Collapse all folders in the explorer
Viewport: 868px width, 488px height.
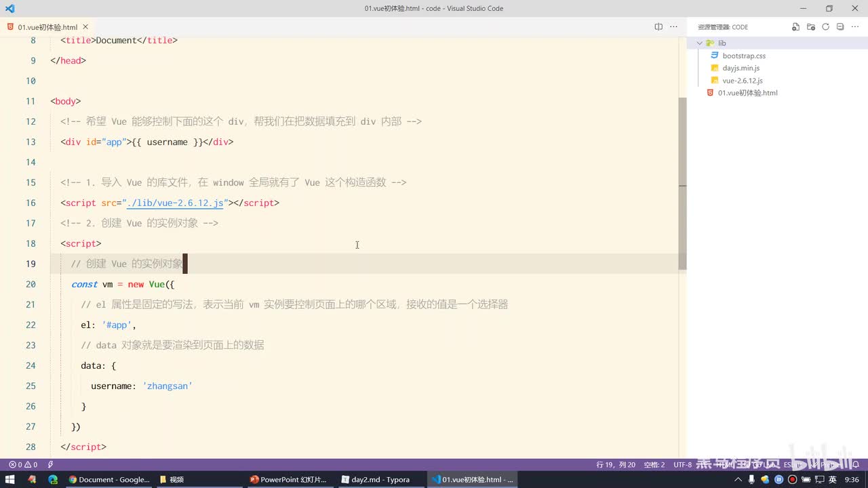(840, 27)
